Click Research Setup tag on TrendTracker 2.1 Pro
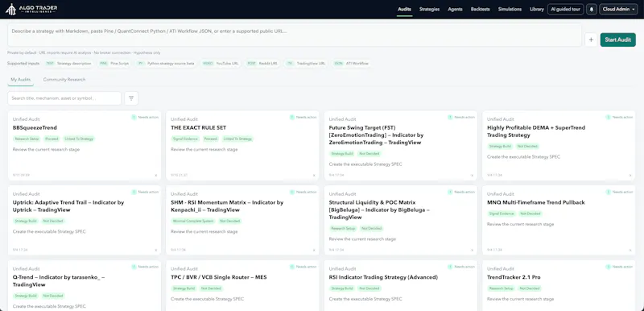Image resolution: width=644 pixels, height=311 pixels. pos(501,288)
